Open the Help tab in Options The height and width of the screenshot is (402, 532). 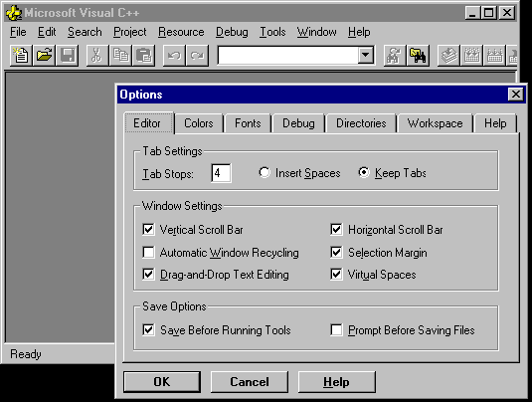click(x=495, y=123)
